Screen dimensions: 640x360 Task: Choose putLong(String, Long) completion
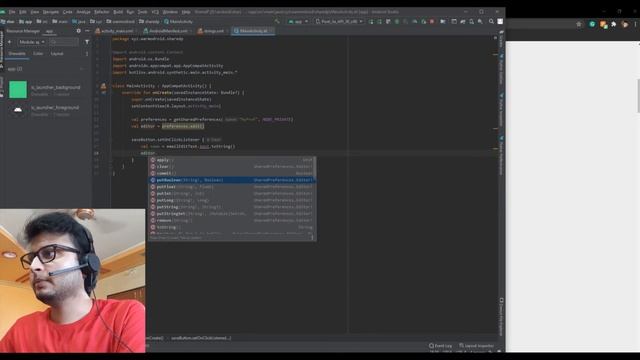(232, 200)
